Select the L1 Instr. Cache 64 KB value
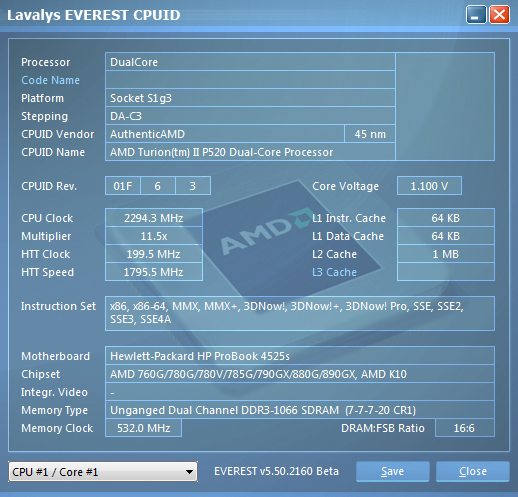Image resolution: width=518 pixels, height=497 pixels. click(x=446, y=218)
